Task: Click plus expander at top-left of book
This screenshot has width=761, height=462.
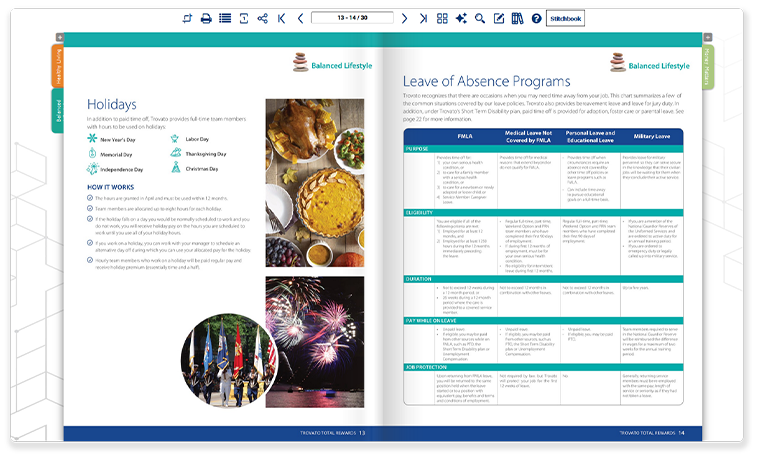Action: (60, 37)
